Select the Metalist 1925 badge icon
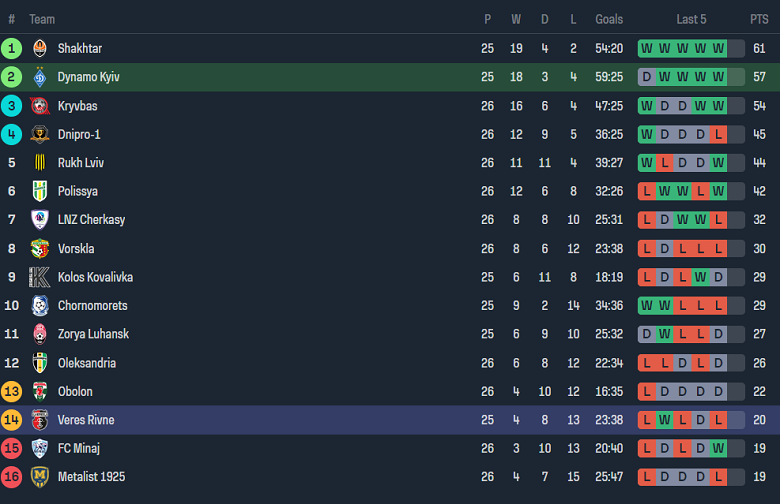 click(40, 477)
